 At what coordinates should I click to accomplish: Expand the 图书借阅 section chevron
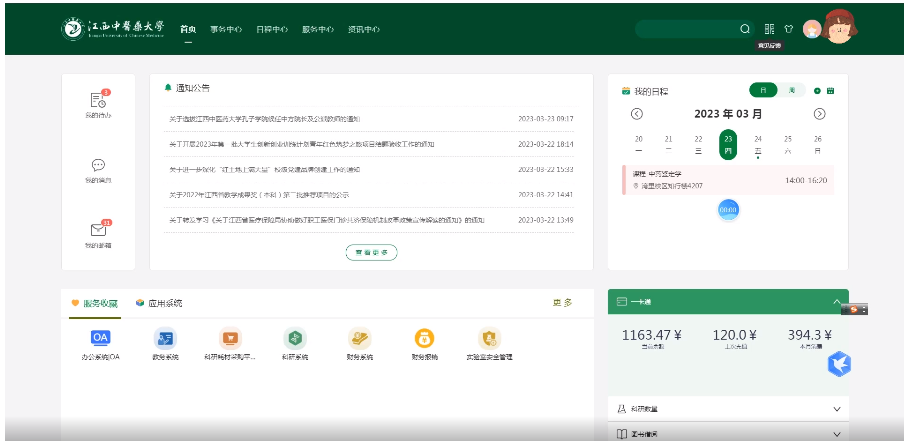[837, 434]
